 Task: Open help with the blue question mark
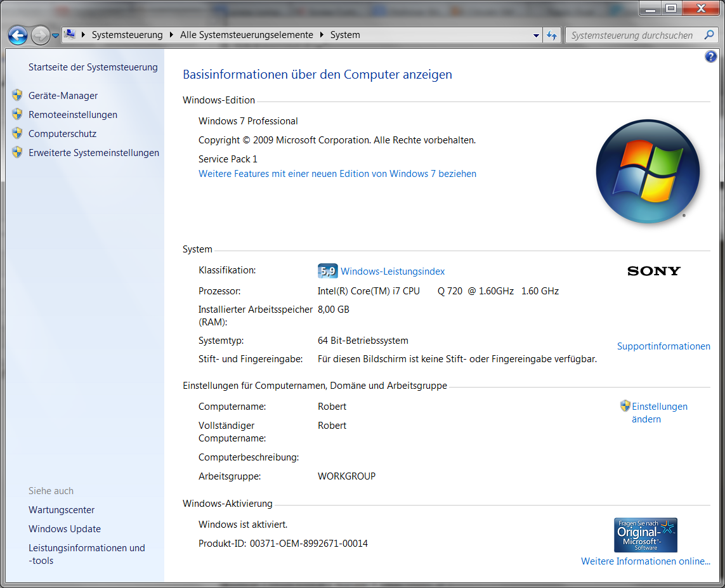pyautogui.click(x=710, y=56)
